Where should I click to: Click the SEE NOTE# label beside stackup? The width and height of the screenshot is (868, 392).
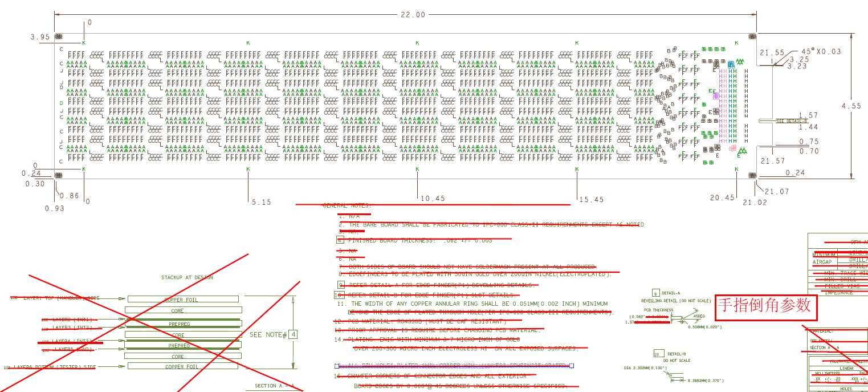[268, 334]
